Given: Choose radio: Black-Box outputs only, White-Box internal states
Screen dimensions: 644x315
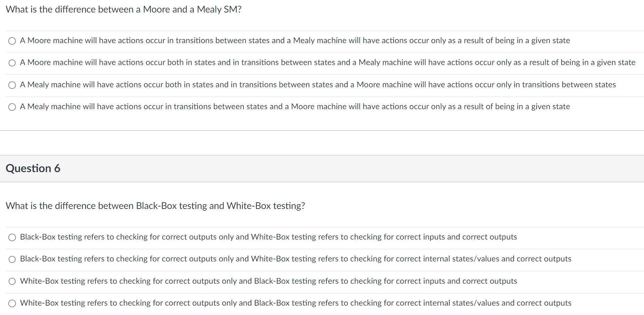Looking at the screenshot, I should pyautogui.click(x=12, y=259).
